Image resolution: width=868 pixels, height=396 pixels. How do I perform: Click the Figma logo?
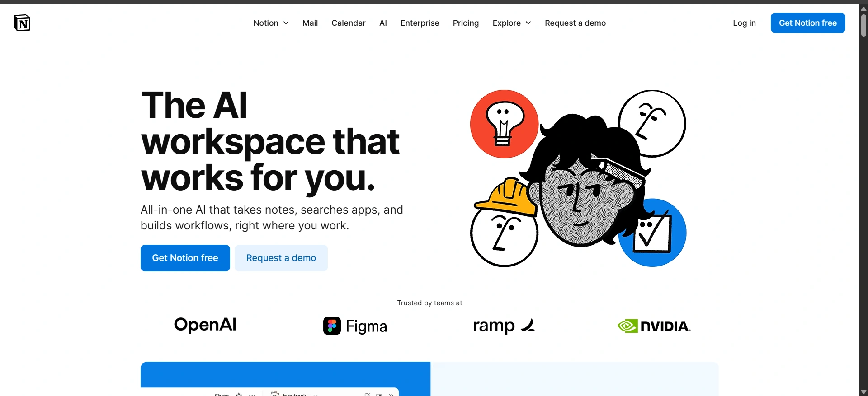[355, 326]
